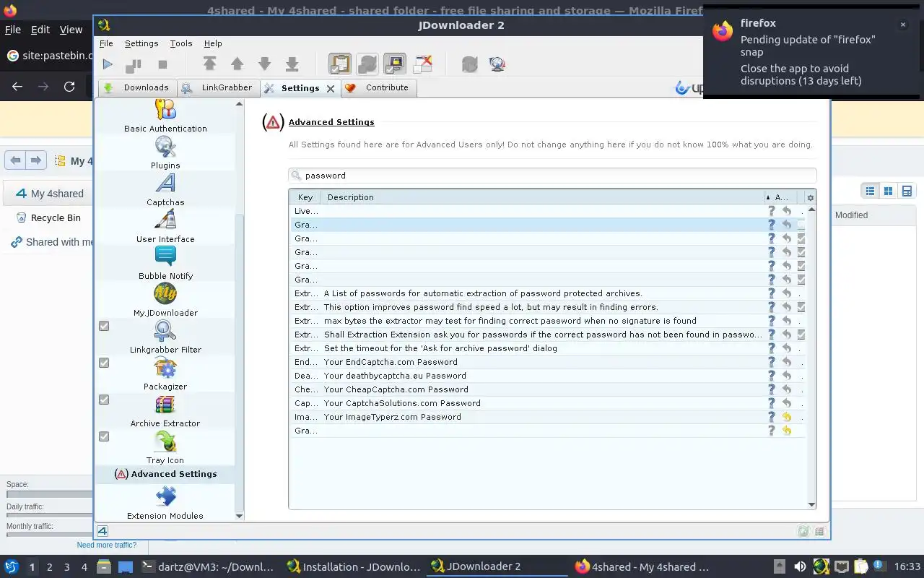Toggle Archive Extractor extension checkbox
Image resolution: width=924 pixels, height=578 pixels.
point(104,400)
